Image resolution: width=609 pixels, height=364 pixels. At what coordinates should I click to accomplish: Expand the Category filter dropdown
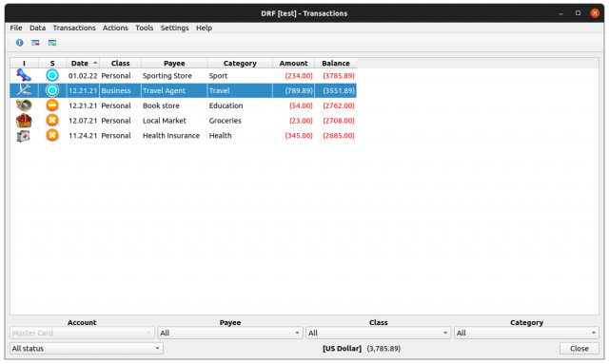526,333
